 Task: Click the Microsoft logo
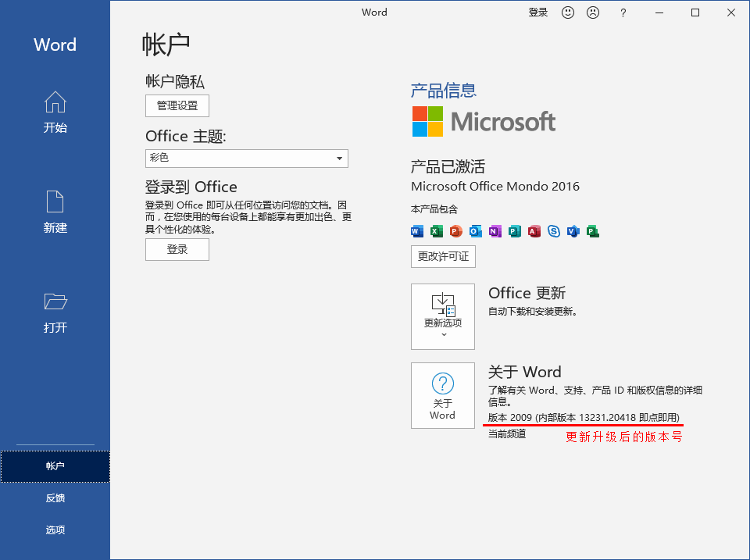[x=484, y=122]
